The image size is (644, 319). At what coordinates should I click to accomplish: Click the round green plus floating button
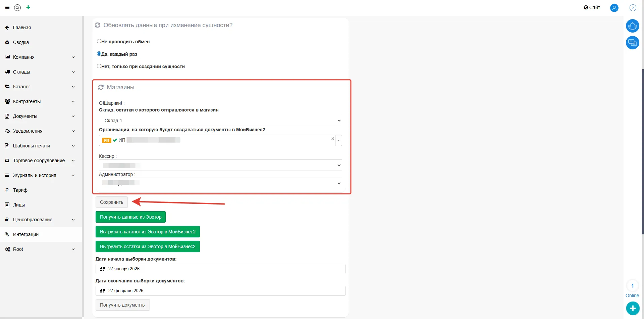pos(633,308)
